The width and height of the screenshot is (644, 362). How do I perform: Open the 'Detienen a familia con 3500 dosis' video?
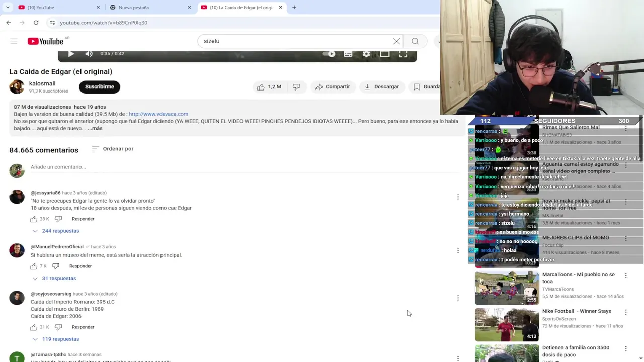576,351
